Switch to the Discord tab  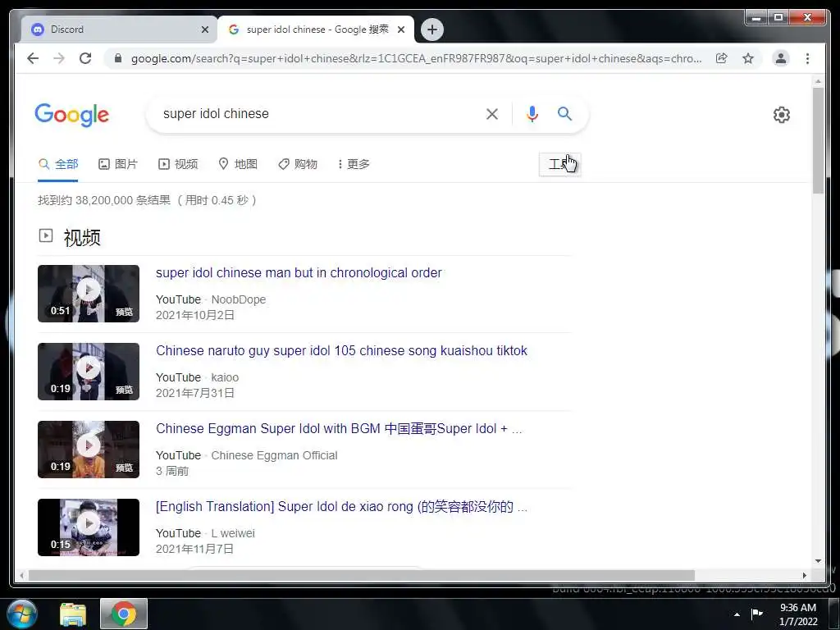(x=118, y=30)
